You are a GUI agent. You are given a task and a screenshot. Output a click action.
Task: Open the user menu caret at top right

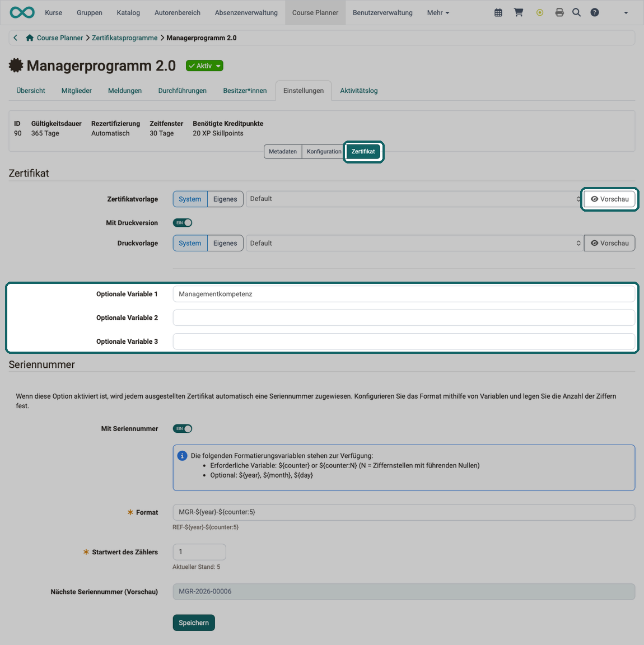626,13
